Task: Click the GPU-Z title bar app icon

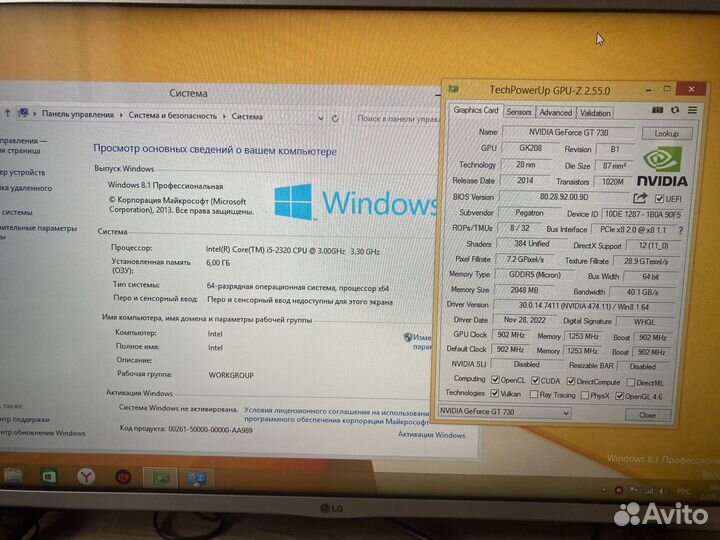Action: tap(454, 89)
